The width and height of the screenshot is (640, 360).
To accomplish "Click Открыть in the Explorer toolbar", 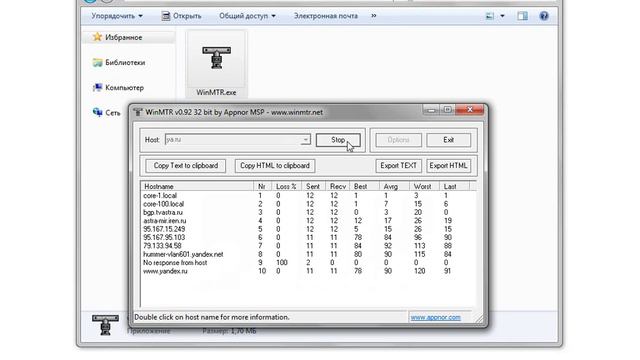I will coord(182,16).
